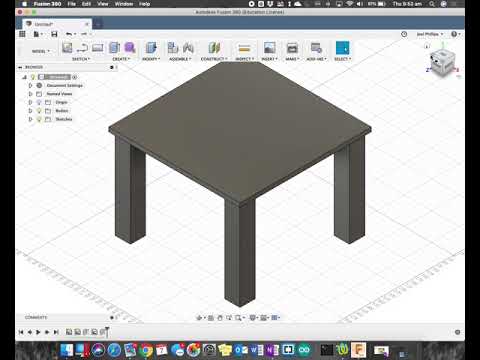Open the Edit menu in menu bar
Viewport: 480px width, 360px height.
tap(86, 4)
